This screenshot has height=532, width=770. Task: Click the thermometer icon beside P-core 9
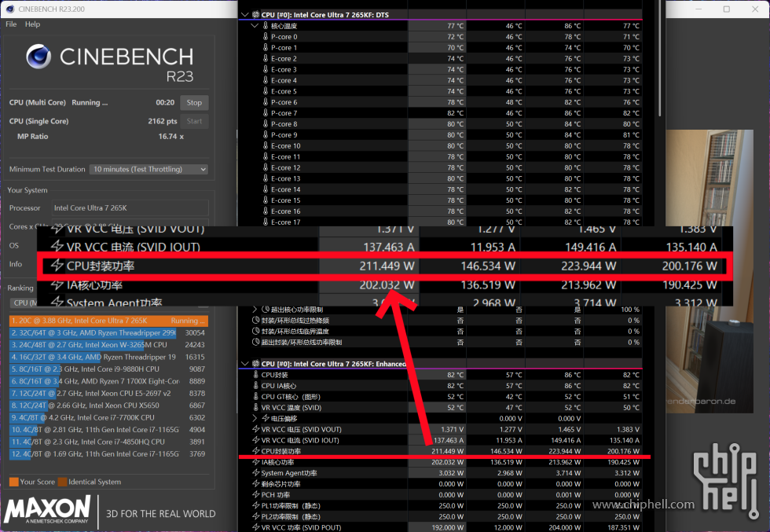click(x=266, y=134)
